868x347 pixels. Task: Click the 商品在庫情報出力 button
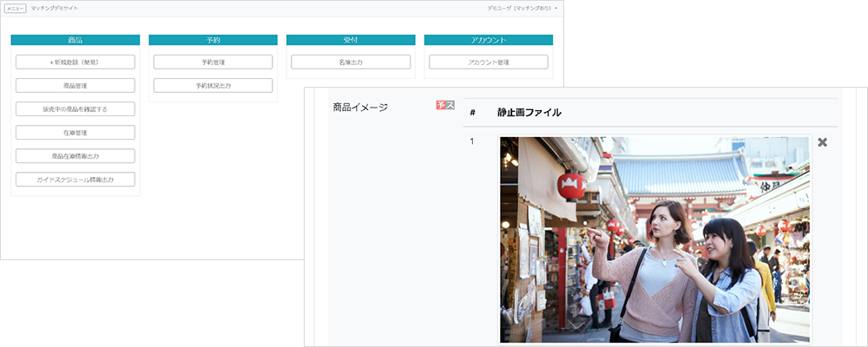pos(76,156)
